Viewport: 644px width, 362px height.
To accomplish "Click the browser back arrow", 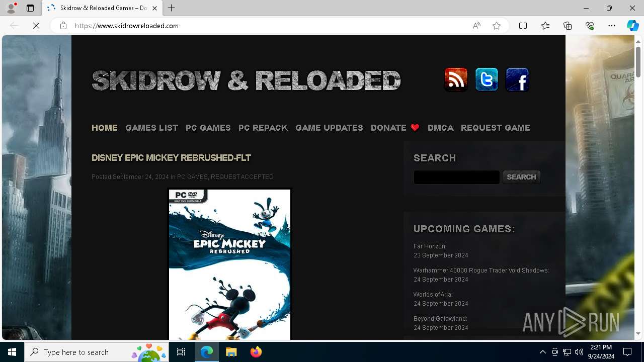I will pos(14,26).
